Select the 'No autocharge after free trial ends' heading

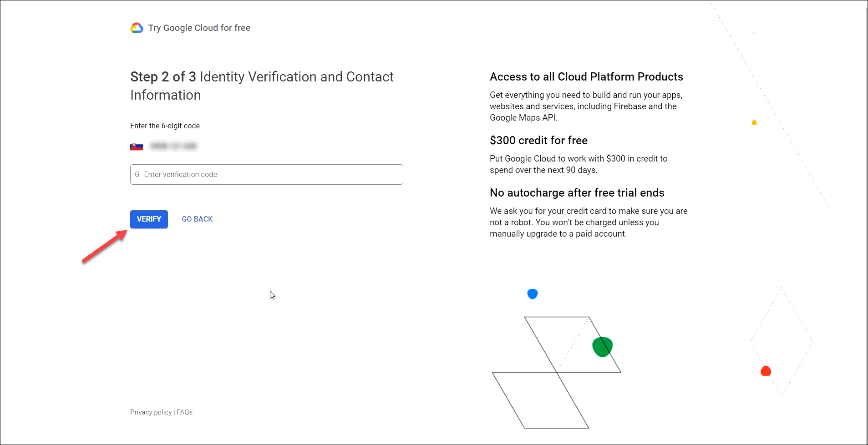click(577, 193)
